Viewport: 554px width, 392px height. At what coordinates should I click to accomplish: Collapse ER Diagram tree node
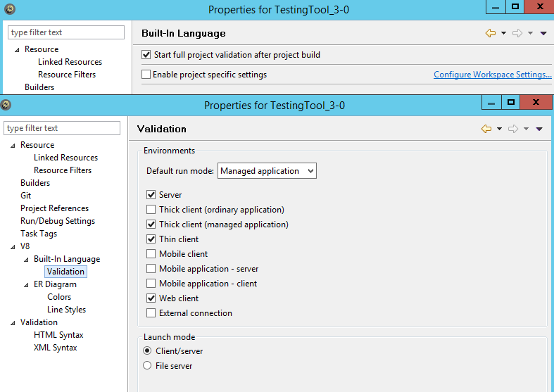[x=27, y=285]
